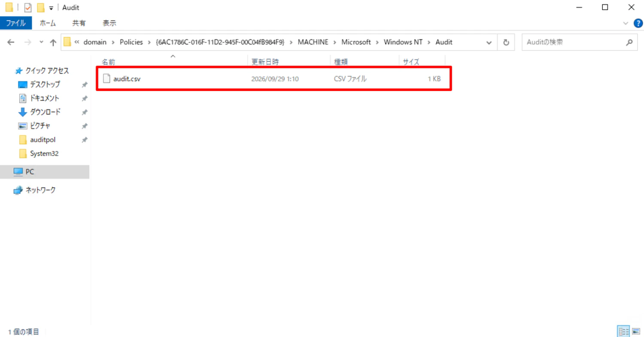Sort by the 名前 column header
644x337 pixels.
click(x=108, y=62)
